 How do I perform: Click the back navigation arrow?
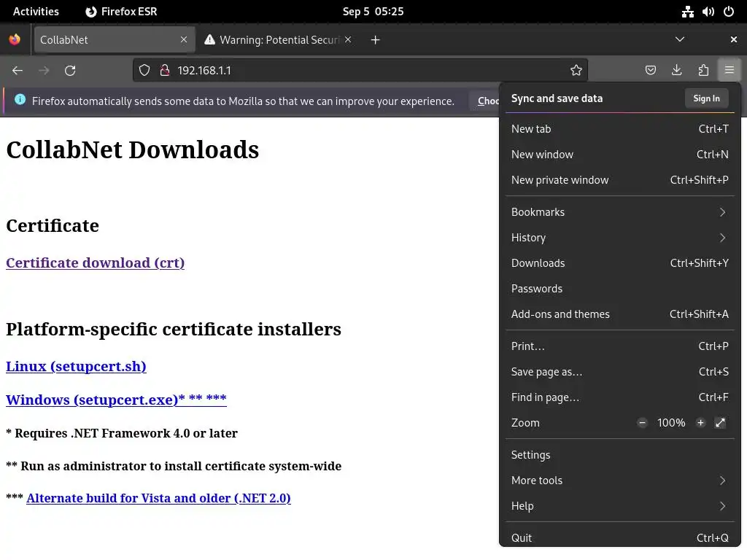click(18, 71)
